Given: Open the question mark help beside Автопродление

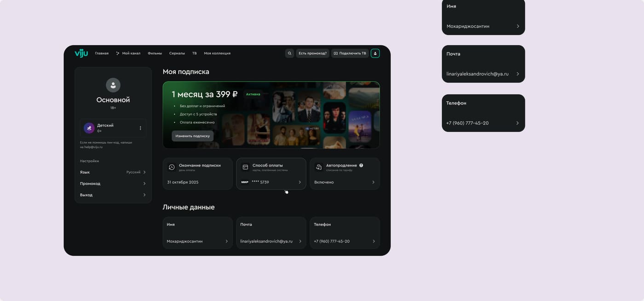Looking at the screenshot, I should point(361,165).
